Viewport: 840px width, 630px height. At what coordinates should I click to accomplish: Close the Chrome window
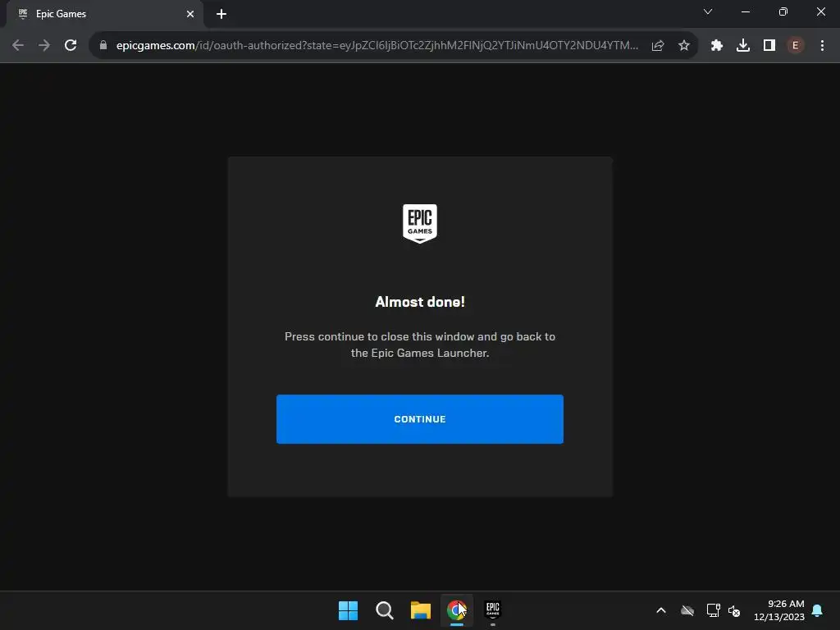(x=820, y=11)
